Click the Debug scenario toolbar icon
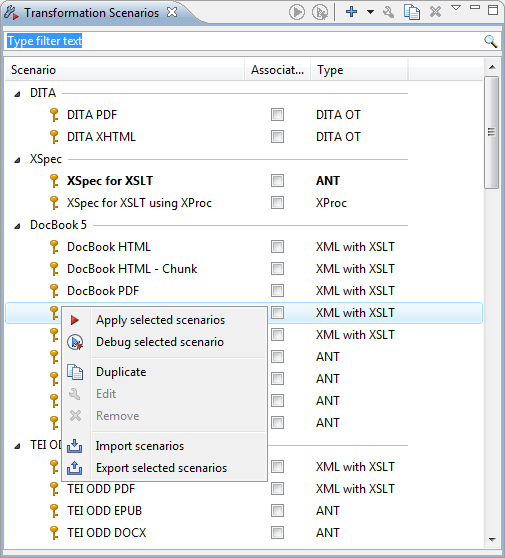This screenshot has height=558, width=505. click(x=320, y=12)
